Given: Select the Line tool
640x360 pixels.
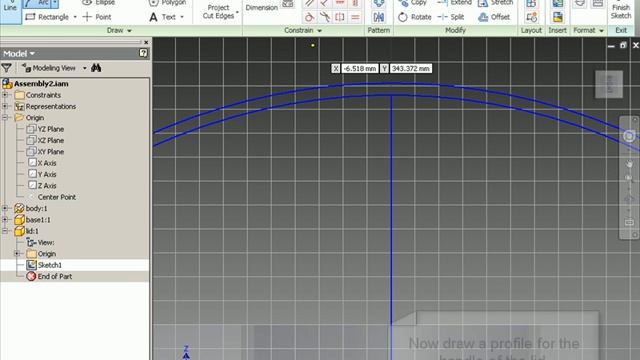Looking at the screenshot, I should point(10,8).
